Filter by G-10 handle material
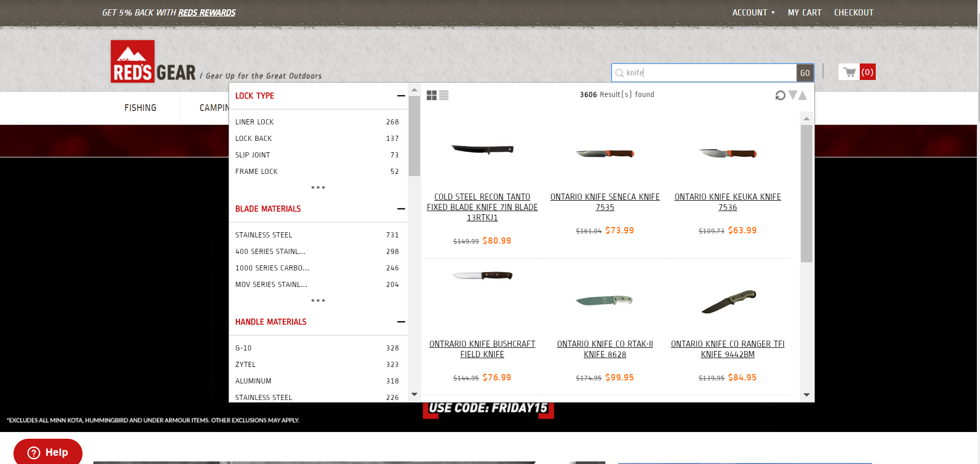980x464 pixels. 244,348
